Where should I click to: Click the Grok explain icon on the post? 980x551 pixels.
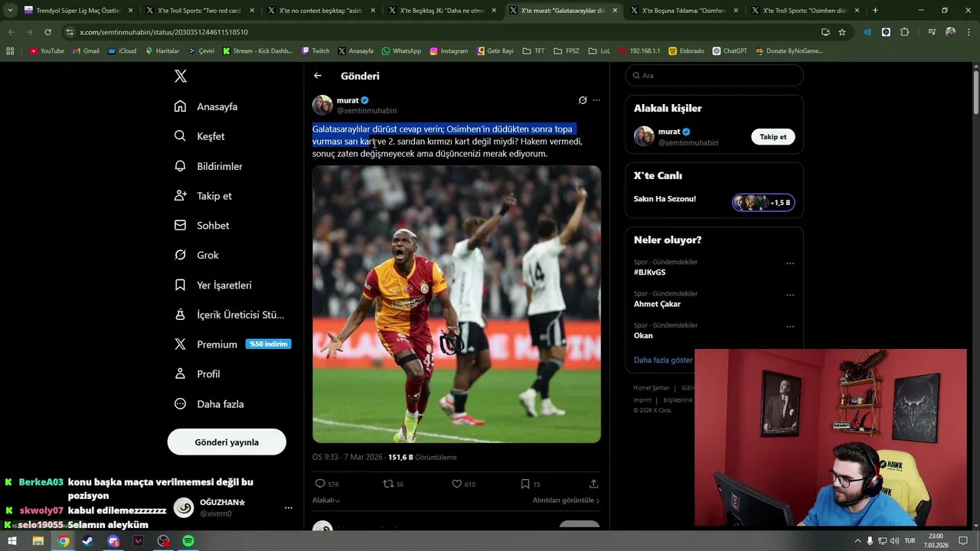[x=583, y=100]
